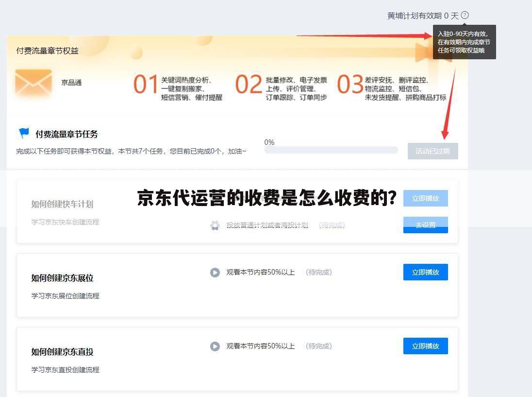The width and height of the screenshot is (532, 397).
Task: Click the blue flag icon beside 付费流量章节任务
Action: tap(24, 133)
